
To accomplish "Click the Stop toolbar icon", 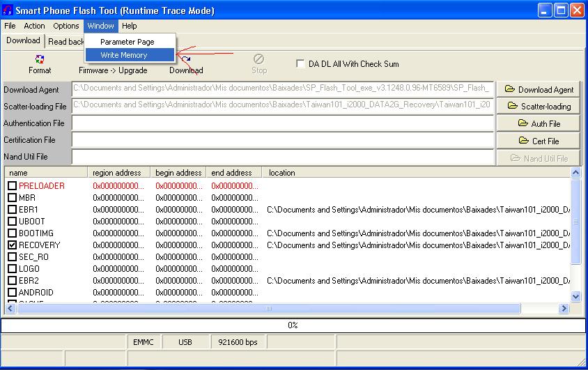I will point(258,59).
